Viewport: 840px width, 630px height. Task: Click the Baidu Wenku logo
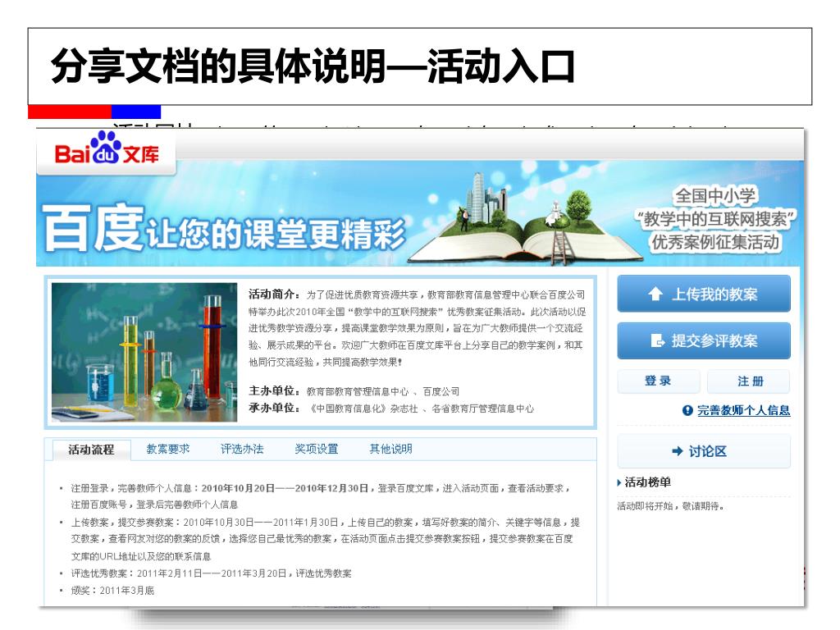[107, 149]
